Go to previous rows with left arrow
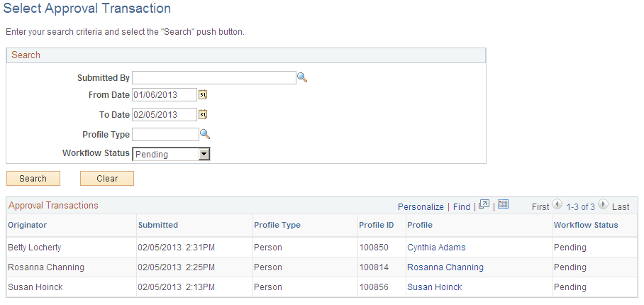The image size is (644, 305). click(557, 206)
